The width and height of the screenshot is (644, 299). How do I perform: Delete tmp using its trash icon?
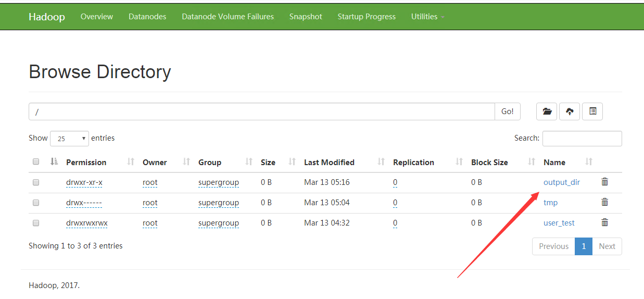604,202
